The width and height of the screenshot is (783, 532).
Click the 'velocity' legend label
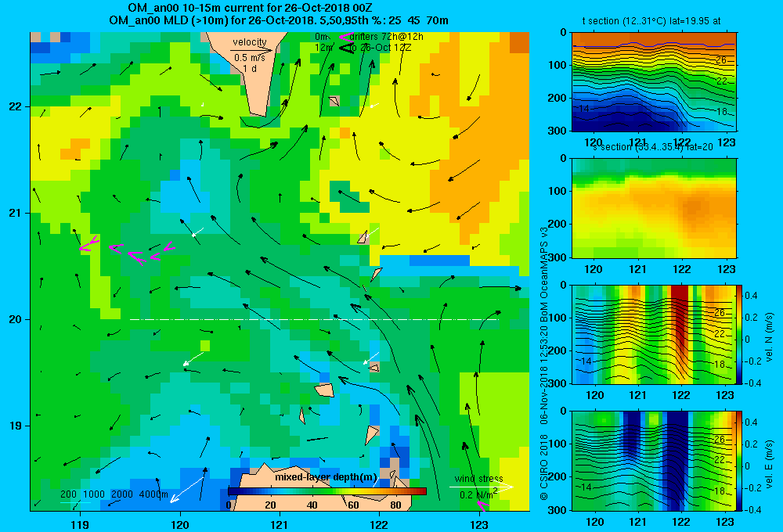(x=250, y=42)
